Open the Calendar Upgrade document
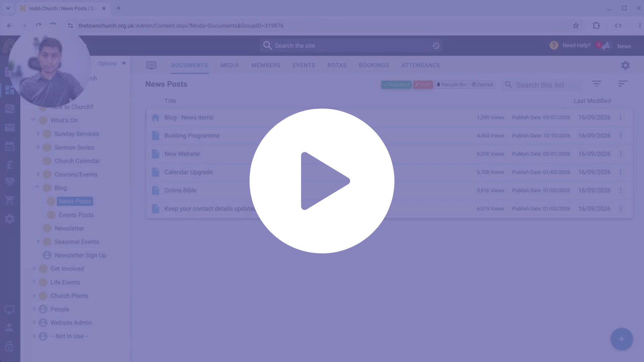644x362 pixels. 189,172
